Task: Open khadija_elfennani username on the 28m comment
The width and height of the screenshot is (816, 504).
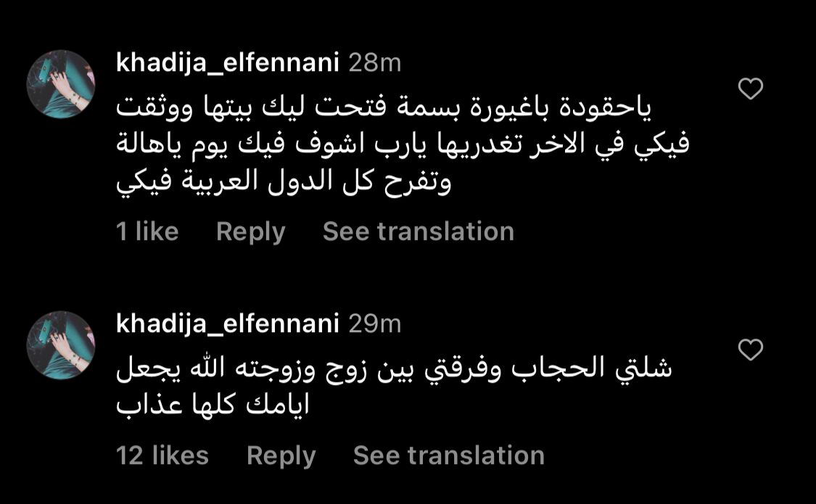Action: coord(227,64)
